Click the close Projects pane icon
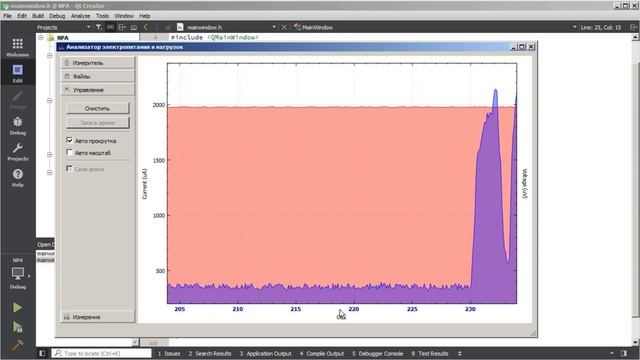The width and height of the screenshot is (640, 360). (x=133, y=27)
